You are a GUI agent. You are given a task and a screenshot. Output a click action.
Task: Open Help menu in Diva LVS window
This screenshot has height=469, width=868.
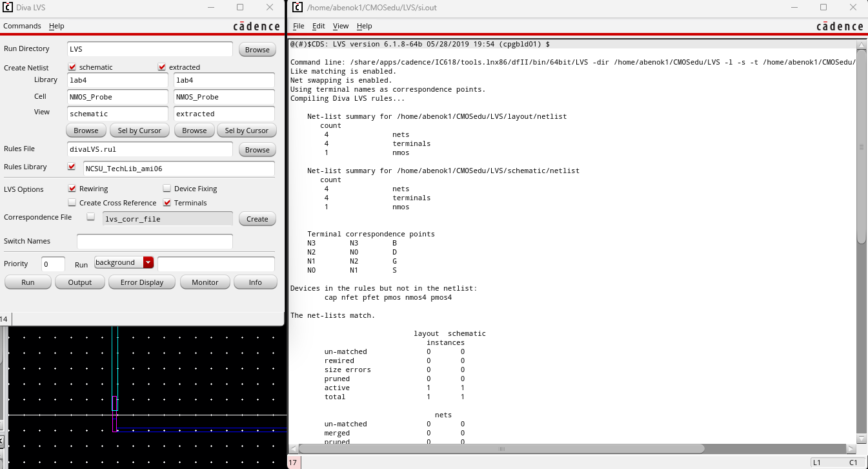(x=57, y=26)
